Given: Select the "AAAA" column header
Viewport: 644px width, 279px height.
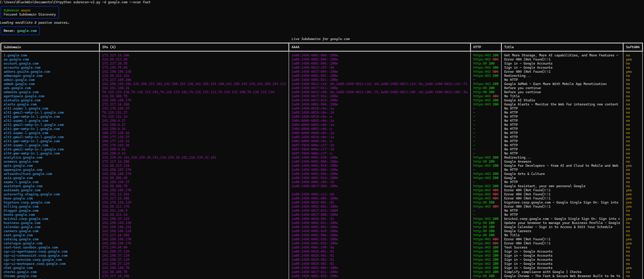Looking at the screenshot, I should coord(295,47).
